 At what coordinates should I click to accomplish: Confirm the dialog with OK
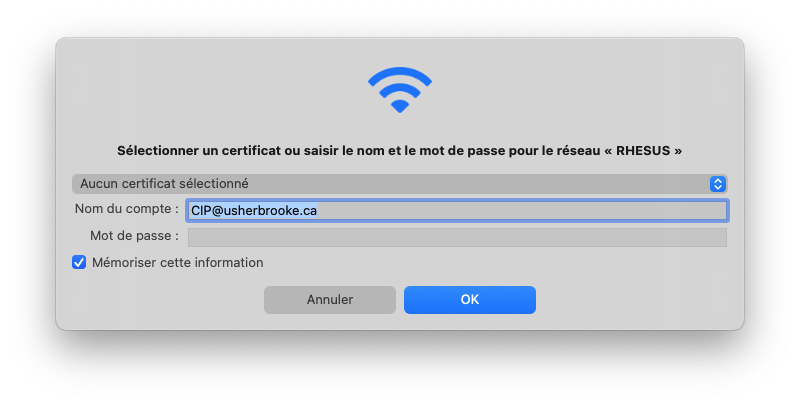[470, 299]
